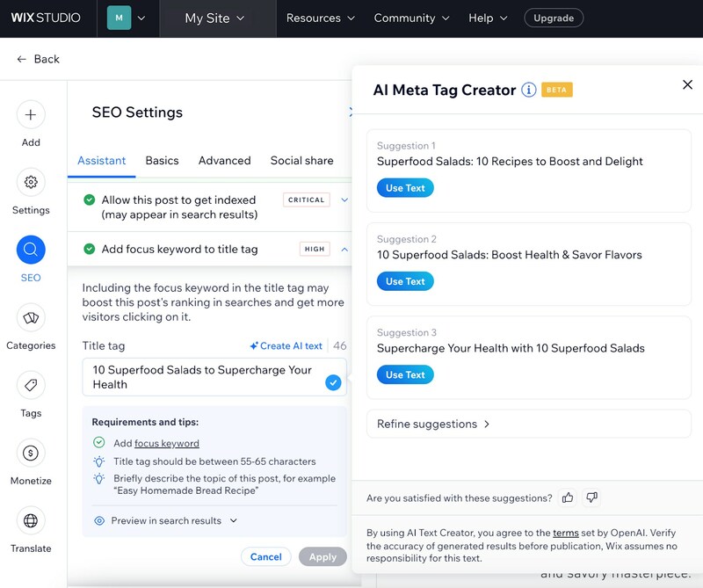Open the Monetize dollar icon
The image size is (703, 588).
[x=31, y=453]
